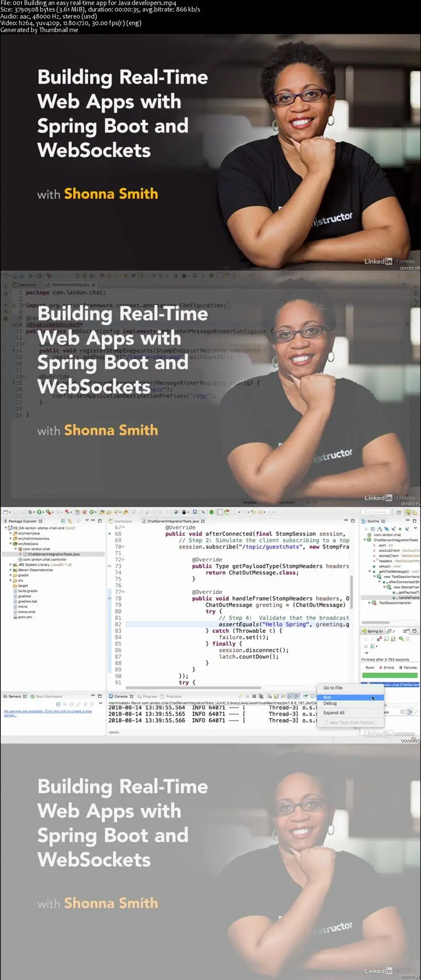
Task: Maximize the Package Explorer view
Action: (x=100, y=521)
